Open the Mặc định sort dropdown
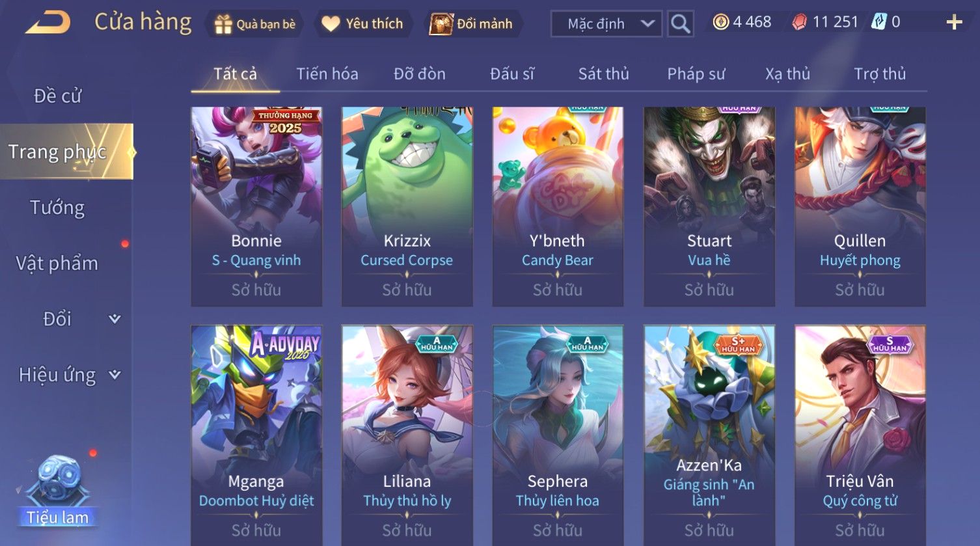Image resolution: width=980 pixels, height=546 pixels. point(606,24)
